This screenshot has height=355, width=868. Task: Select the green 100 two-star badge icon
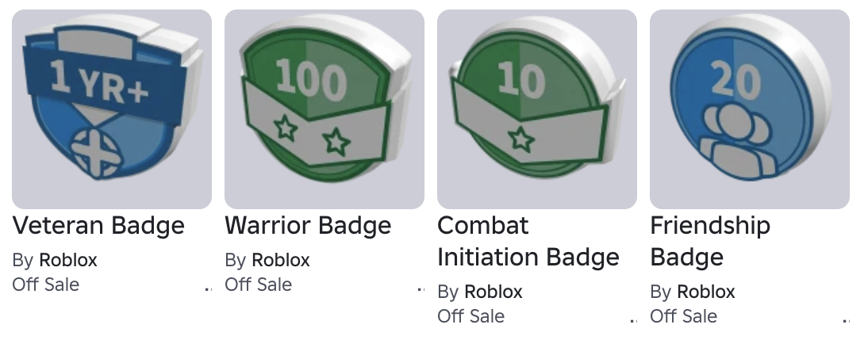pyautogui.click(x=325, y=109)
